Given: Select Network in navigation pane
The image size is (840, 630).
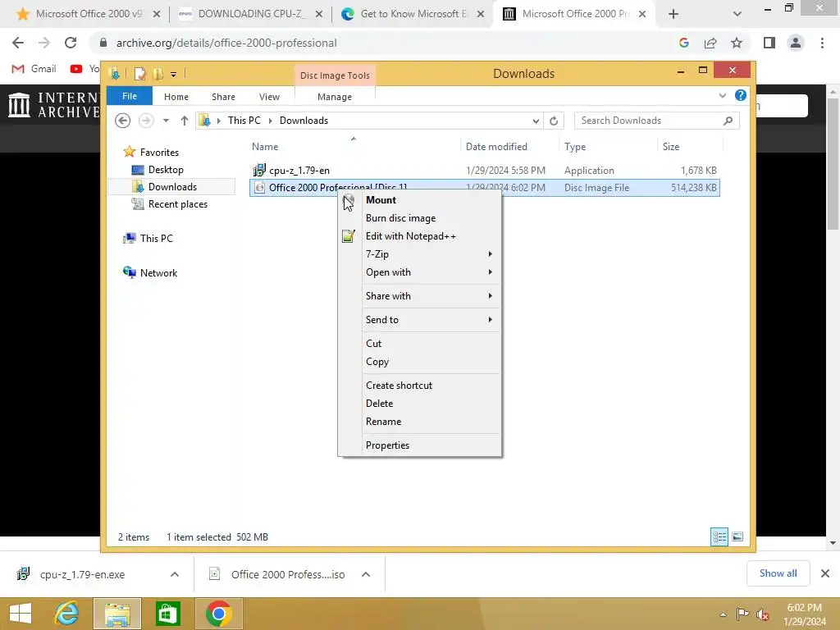Looking at the screenshot, I should [158, 272].
